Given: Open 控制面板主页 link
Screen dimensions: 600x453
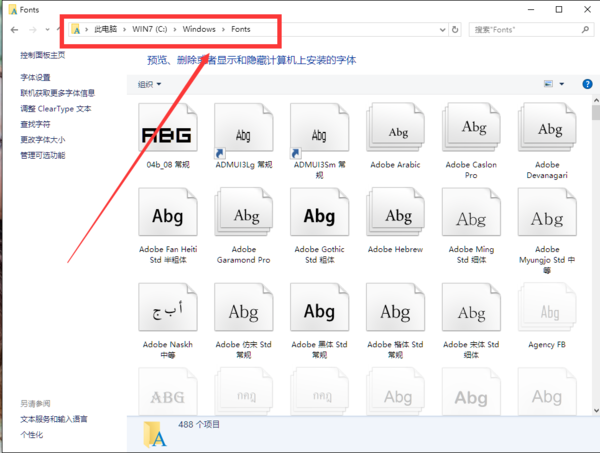Looking at the screenshot, I should [42, 55].
